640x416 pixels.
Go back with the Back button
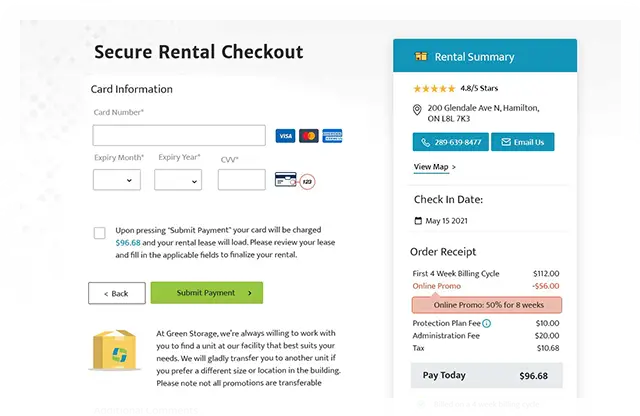pyautogui.click(x=116, y=293)
